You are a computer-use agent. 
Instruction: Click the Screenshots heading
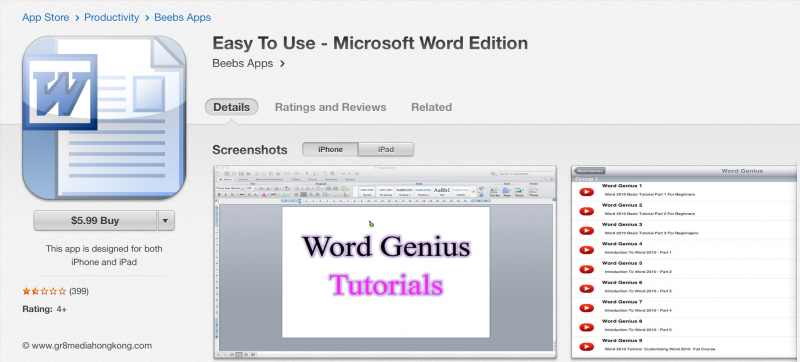tap(250, 150)
